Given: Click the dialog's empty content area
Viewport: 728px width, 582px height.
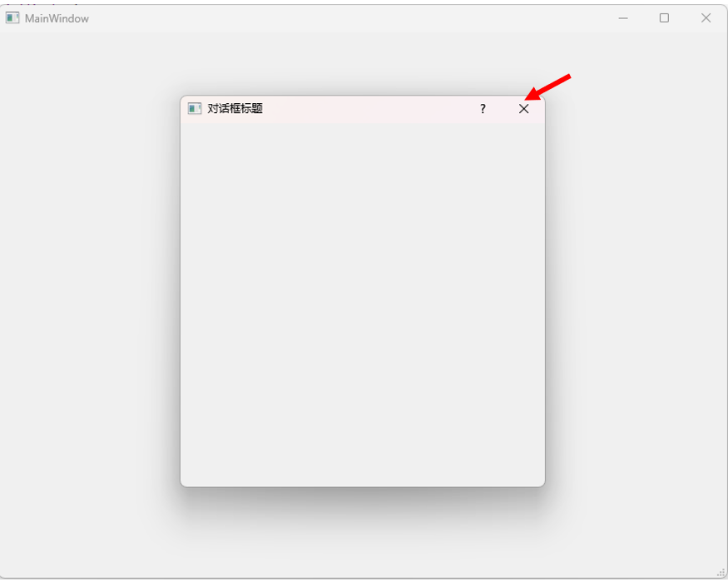Looking at the screenshot, I should [363, 304].
